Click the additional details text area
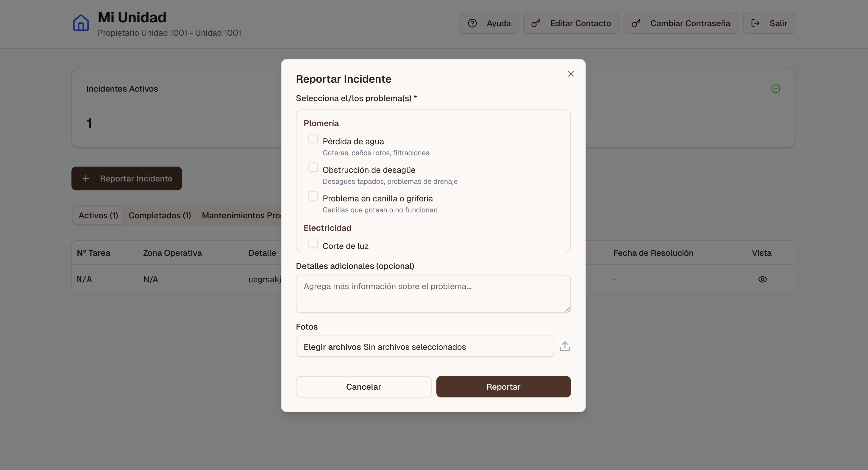 pyautogui.click(x=433, y=294)
